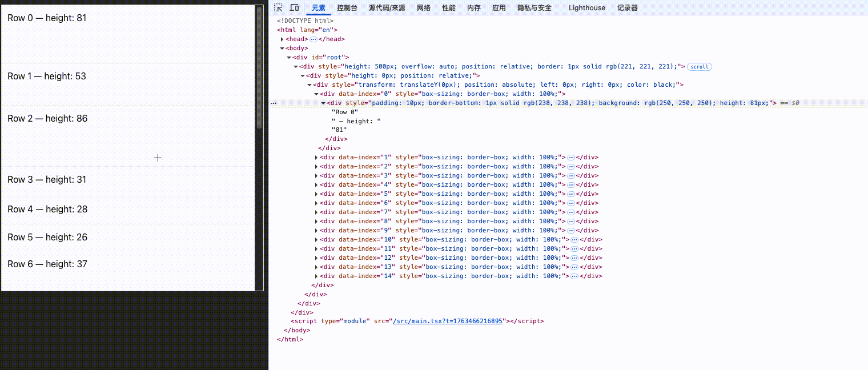This screenshot has width=868, height=370.
Task: Collapse the div with id root
Action: click(289, 58)
